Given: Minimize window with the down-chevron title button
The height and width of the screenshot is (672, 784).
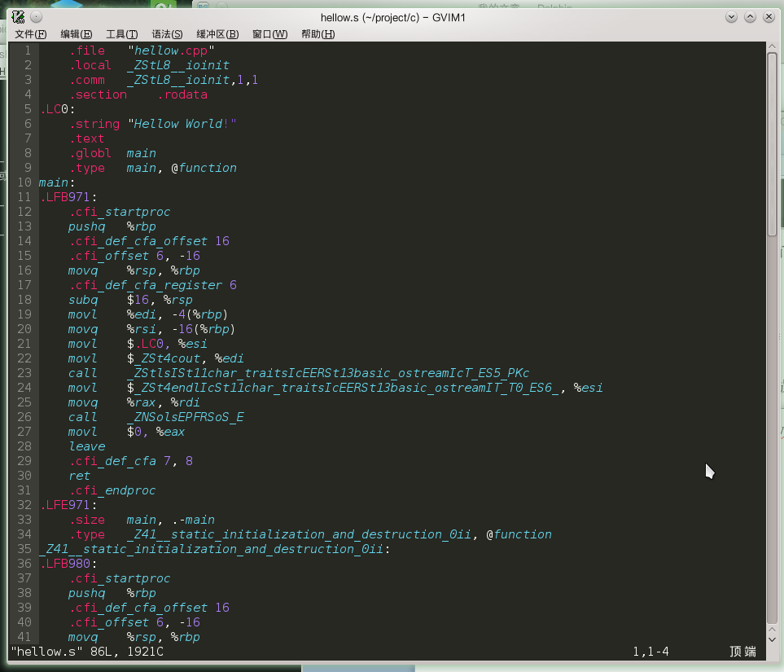Looking at the screenshot, I should [x=731, y=18].
